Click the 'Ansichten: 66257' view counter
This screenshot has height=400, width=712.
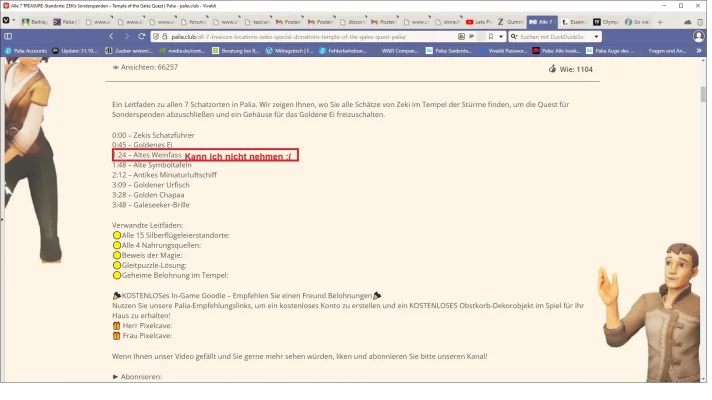145,67
